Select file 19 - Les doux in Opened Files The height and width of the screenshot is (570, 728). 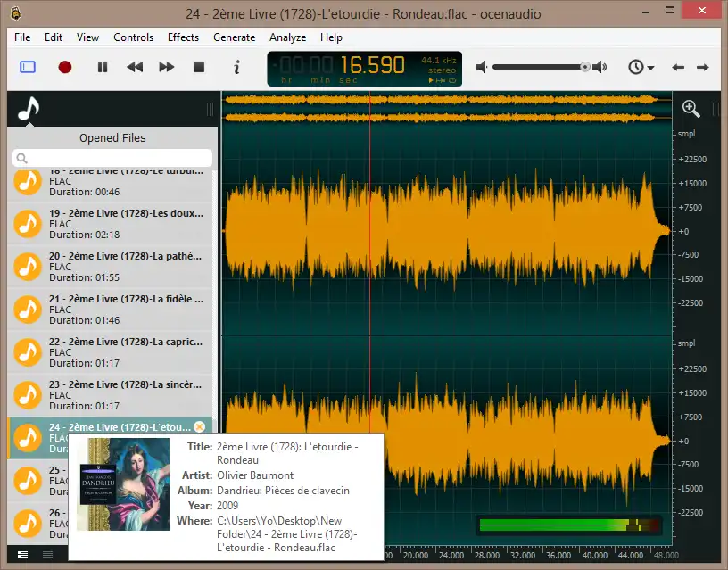[112, 224]
